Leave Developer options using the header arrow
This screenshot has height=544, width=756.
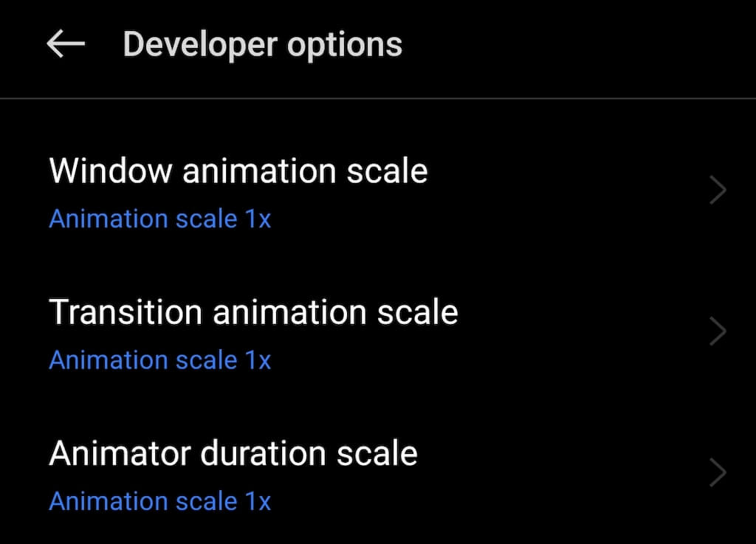[66, 45]
